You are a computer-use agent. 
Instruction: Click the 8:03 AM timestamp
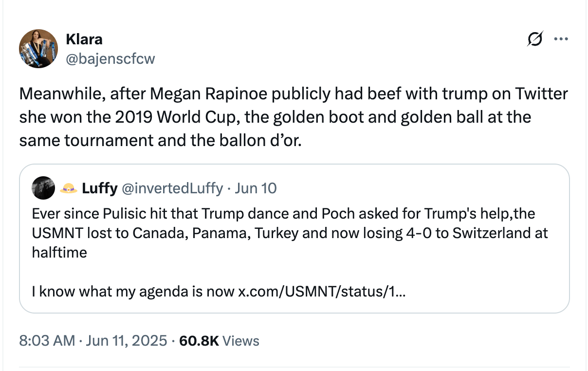[47, 341]
